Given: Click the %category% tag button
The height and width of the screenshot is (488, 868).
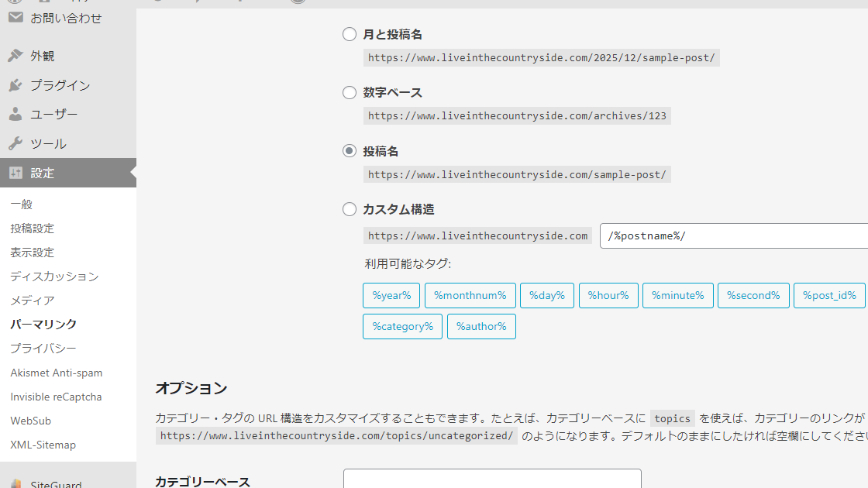Looking at the screenshot, I should click(x=402, y=326).
